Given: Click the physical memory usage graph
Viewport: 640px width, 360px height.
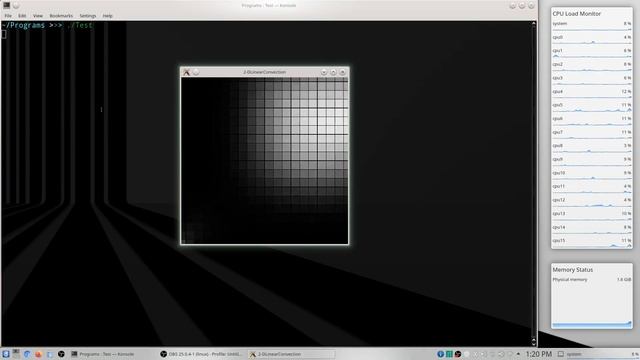Looking at the screenshot, I should click(x=592, y=305).
